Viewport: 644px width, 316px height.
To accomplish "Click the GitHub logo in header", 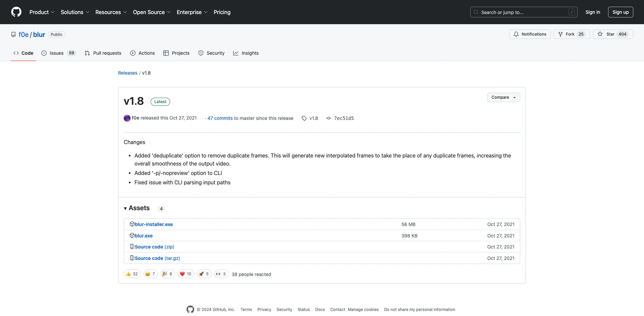I will coord(16,12).
